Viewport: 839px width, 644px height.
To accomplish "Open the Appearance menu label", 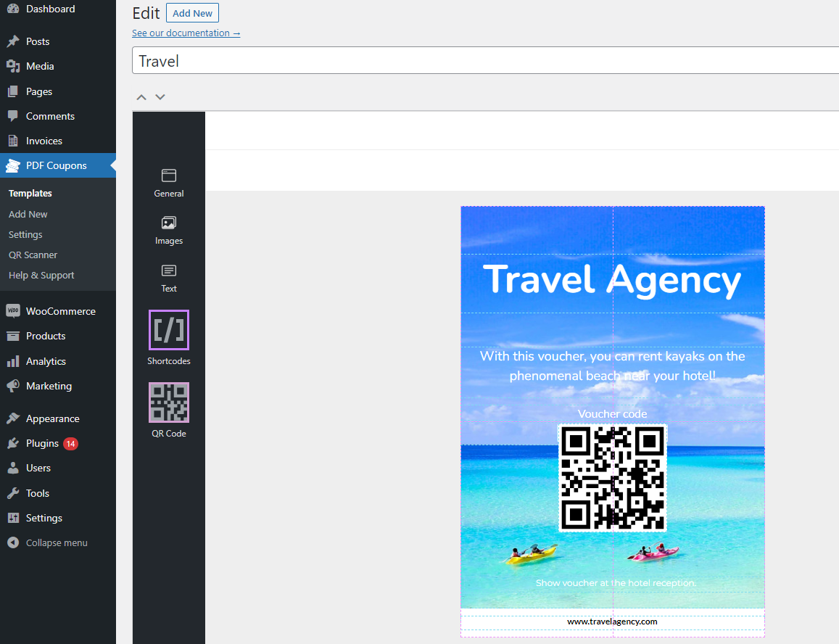I will (x=52, y=418).
